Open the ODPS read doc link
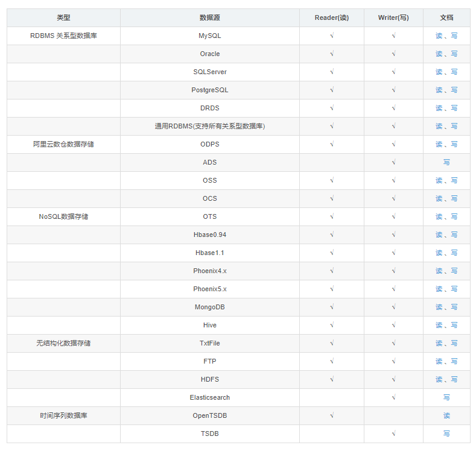Viewport: 476px width, 451px height. pyautogui.click(x=439, y=144)
